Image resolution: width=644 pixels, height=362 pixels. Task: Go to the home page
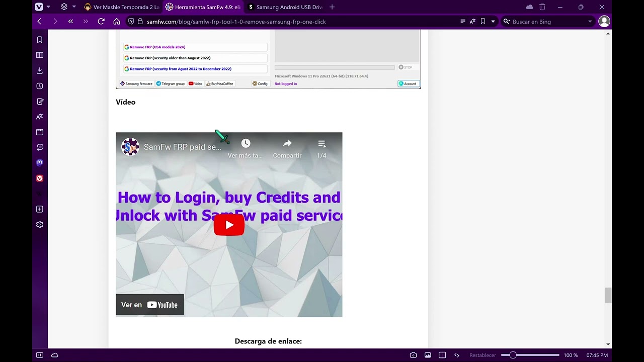(x=117, y=22)
